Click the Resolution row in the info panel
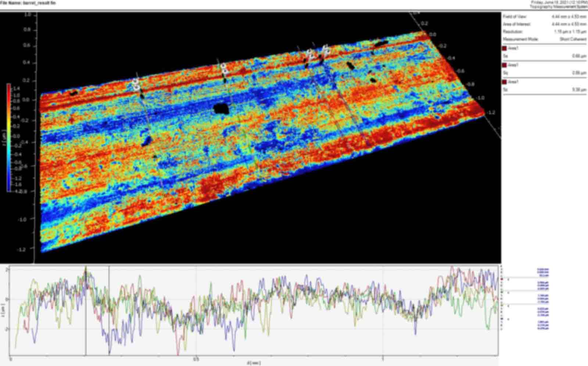This screenshot has height=366, width=588. (x=545, y=32)
